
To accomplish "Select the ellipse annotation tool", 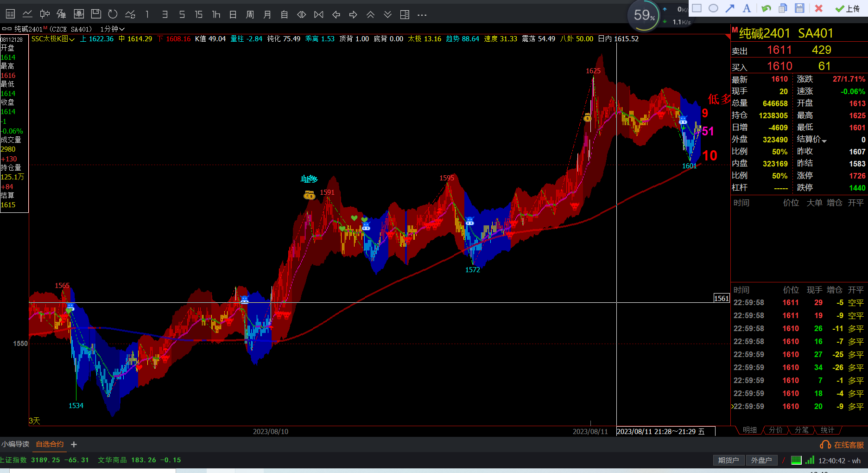I will point(714,8).
